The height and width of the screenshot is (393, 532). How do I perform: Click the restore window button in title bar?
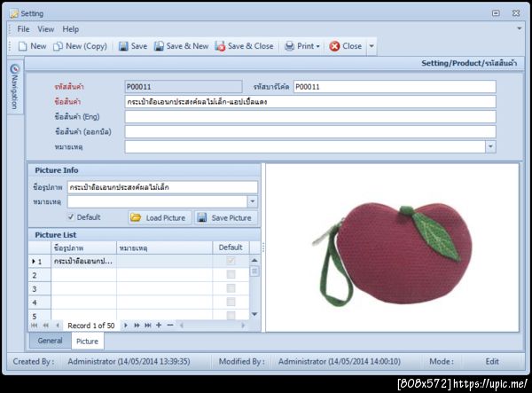coord(496,13)
